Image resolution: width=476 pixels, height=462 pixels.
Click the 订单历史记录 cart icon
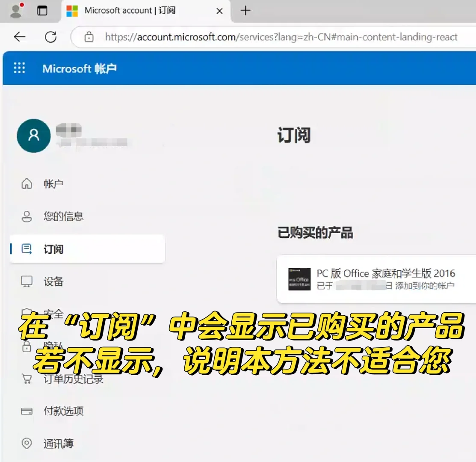pos(27,379)
